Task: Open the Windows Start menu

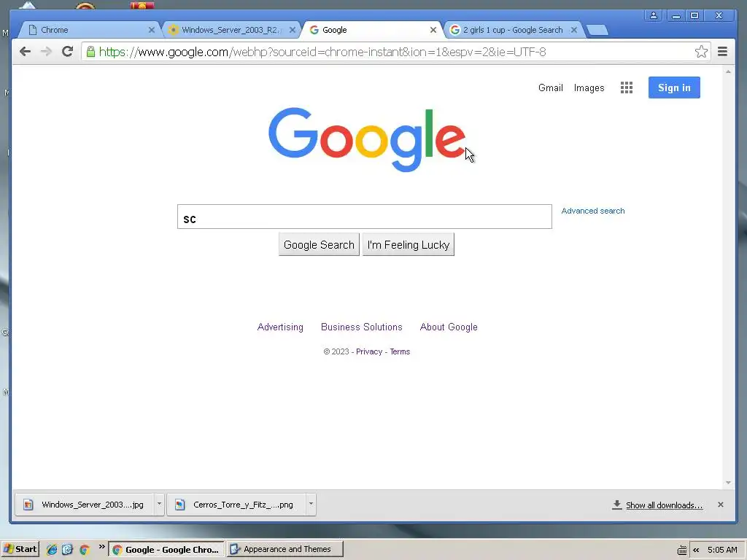Action: coord(20,550)
